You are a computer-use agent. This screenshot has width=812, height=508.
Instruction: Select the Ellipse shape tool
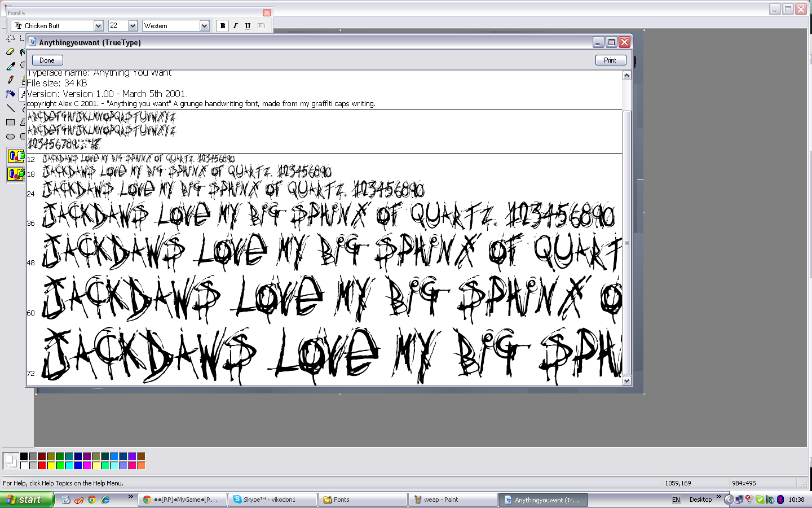(10, 136)
